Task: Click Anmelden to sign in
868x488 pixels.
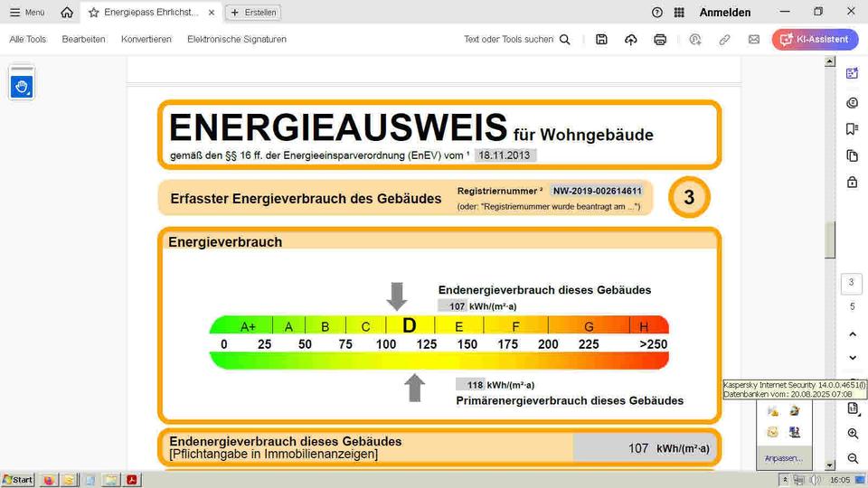Action: (725, 13)
